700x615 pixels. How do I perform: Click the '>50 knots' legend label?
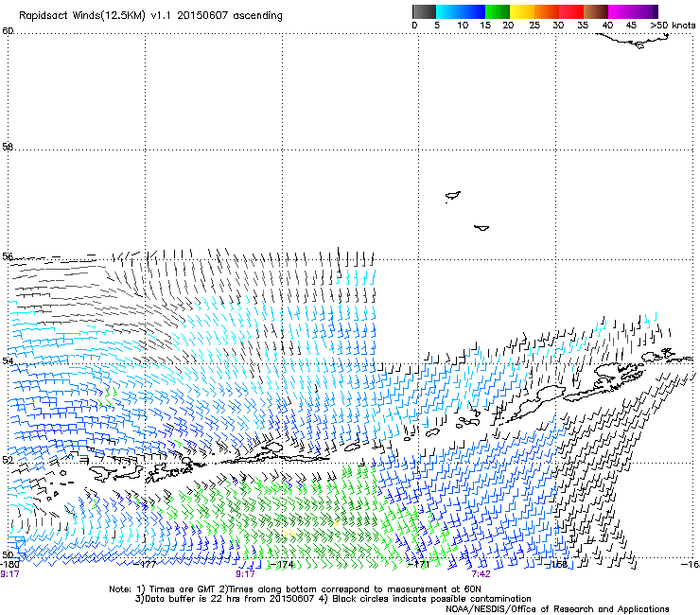(x=673, y=26)
